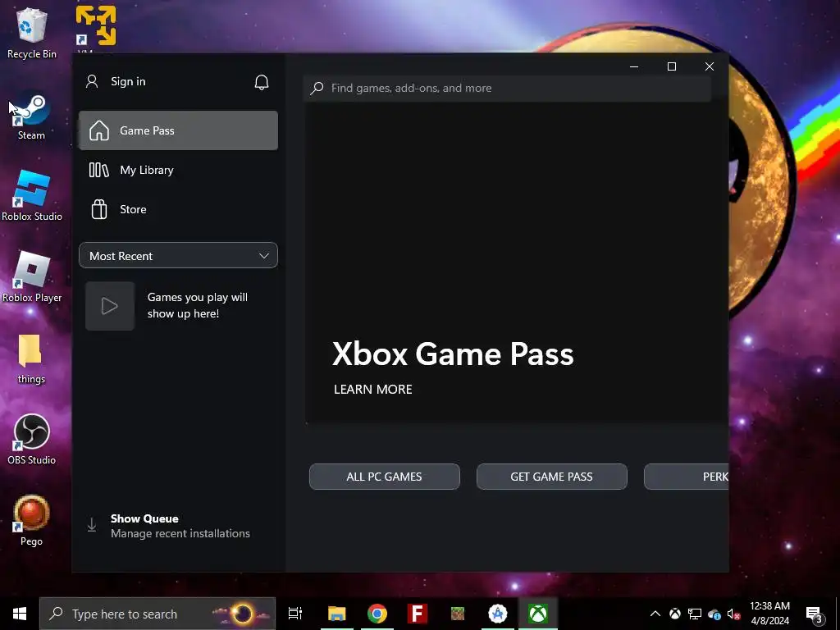This screenshot has height=630, width=840.
Task: Click the Sign in profile icon
Action: click(92, 81)
